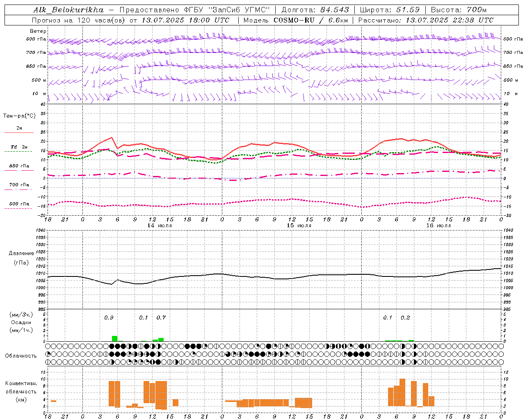Click the 0.2 precipitation amount value

point(405,318)
